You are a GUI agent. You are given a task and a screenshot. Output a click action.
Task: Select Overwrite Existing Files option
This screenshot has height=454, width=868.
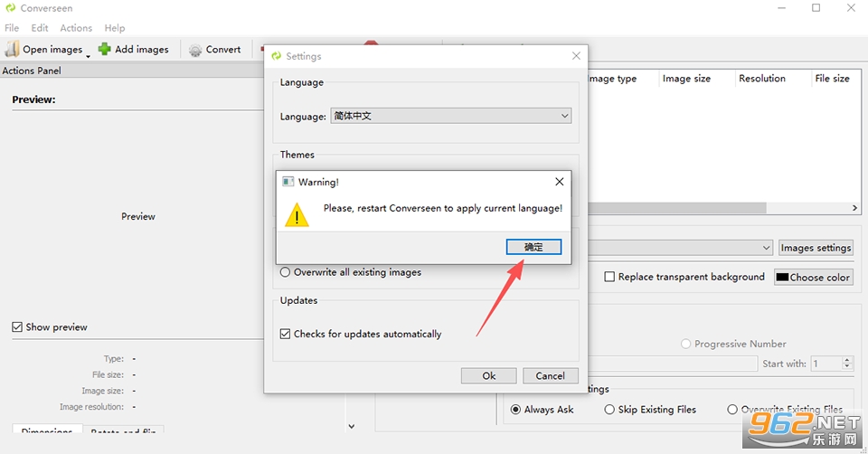pyautogui.click(x=732, y=410)
